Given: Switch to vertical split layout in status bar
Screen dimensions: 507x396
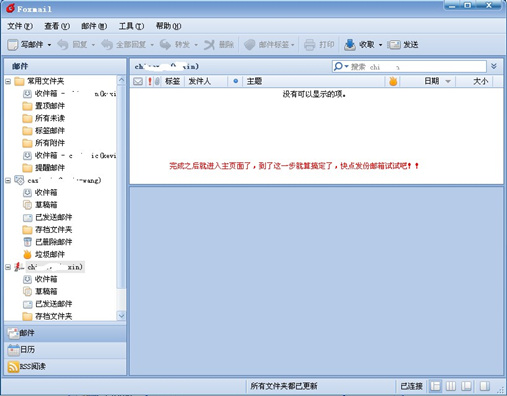Looking at the screenshot, I should (x=451, y=386).
